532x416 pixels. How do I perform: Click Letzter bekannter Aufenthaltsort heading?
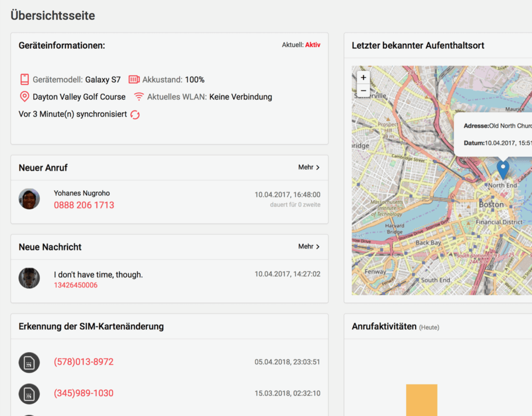418,45
